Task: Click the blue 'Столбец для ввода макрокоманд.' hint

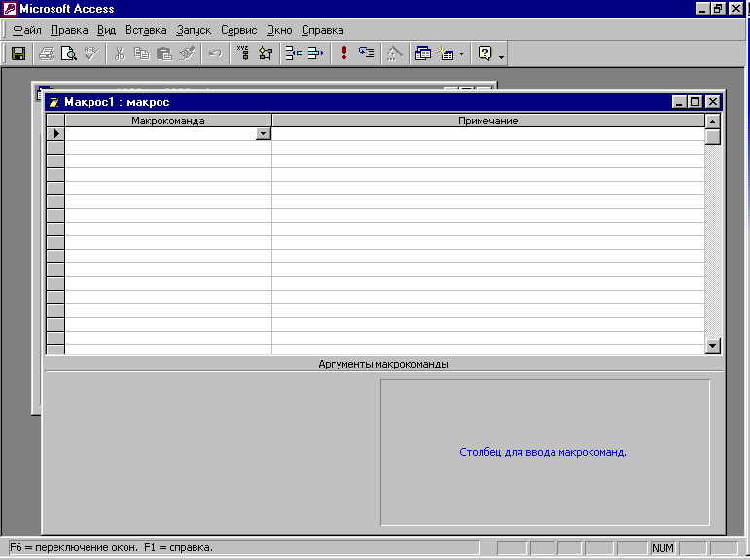Action: [x=544, y=452]
